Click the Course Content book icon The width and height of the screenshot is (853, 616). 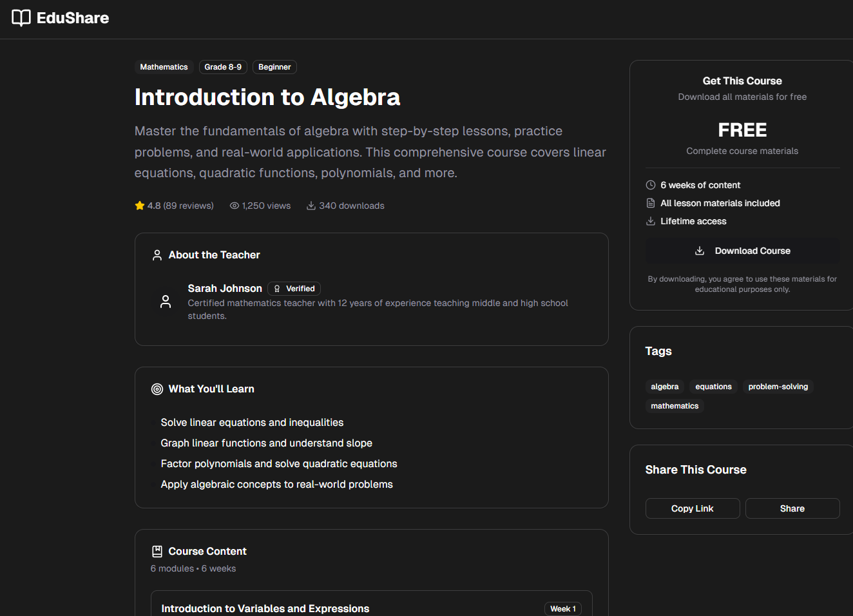tap(157, 552)
